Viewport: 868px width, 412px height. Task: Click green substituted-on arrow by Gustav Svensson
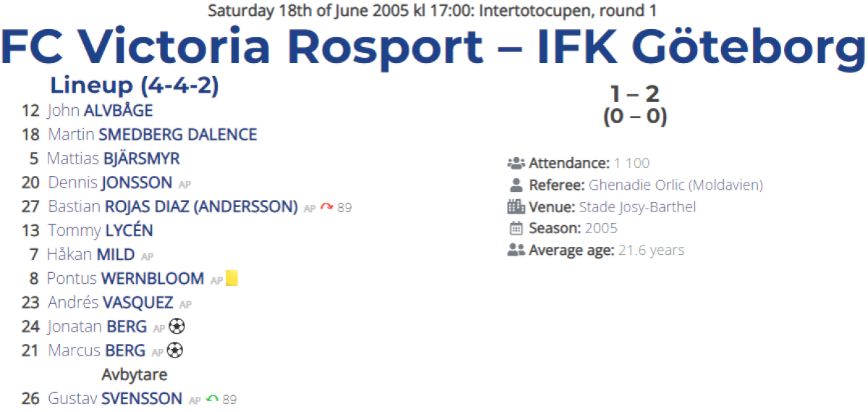click(x=212, y=399)
